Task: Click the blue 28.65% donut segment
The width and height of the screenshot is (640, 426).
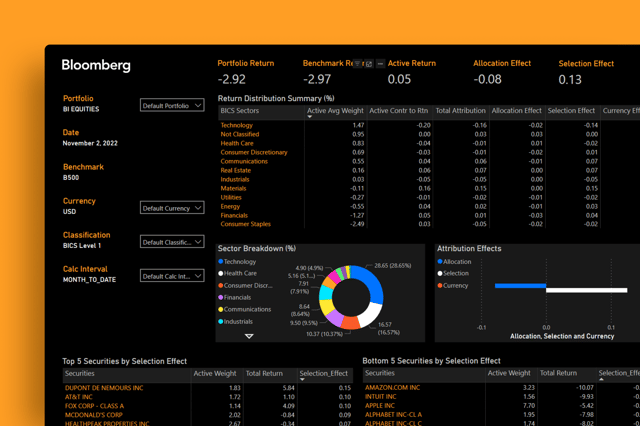Action: click(373, 282)
